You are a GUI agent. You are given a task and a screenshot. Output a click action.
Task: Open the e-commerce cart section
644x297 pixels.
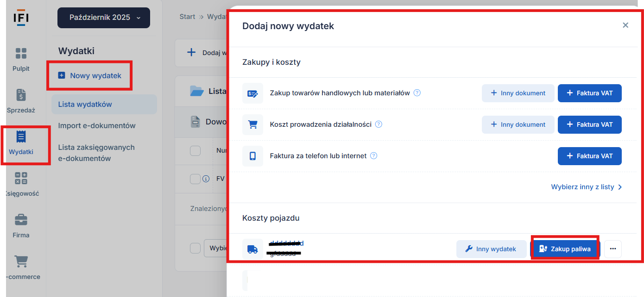pos(21,262)
